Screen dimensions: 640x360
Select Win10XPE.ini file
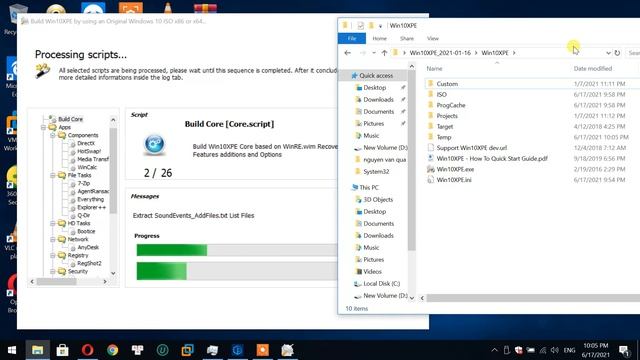coord(454,180)
